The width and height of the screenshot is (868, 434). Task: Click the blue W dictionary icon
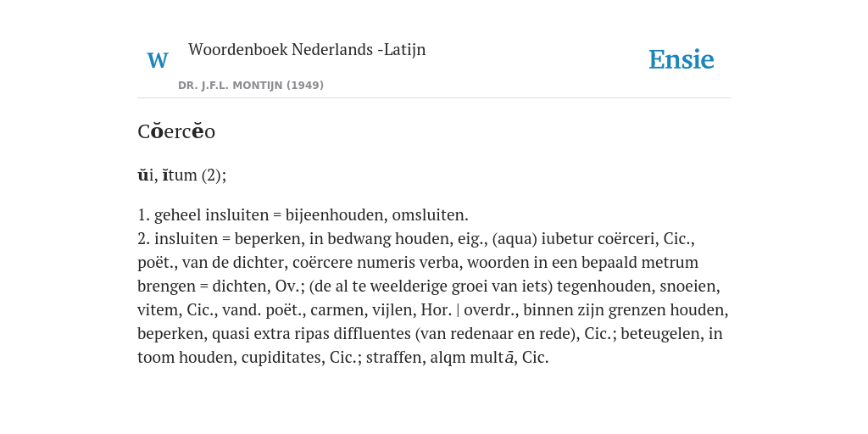pyautogui.click(x=158, y=60)
